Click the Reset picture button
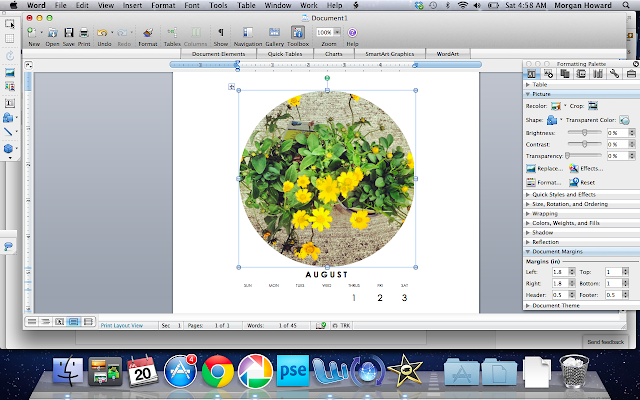Image resolution: width=640 pixels, height=400 pixels. pos(582,182)
